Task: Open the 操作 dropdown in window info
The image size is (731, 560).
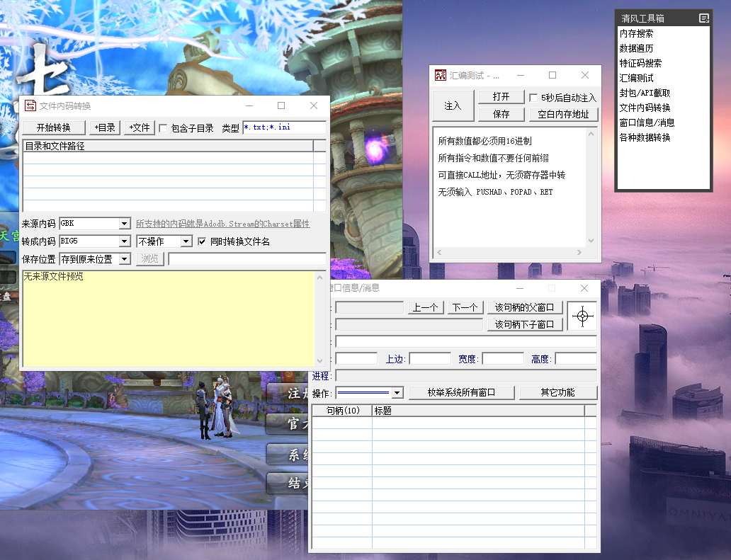Action: [x=397, y=393]
